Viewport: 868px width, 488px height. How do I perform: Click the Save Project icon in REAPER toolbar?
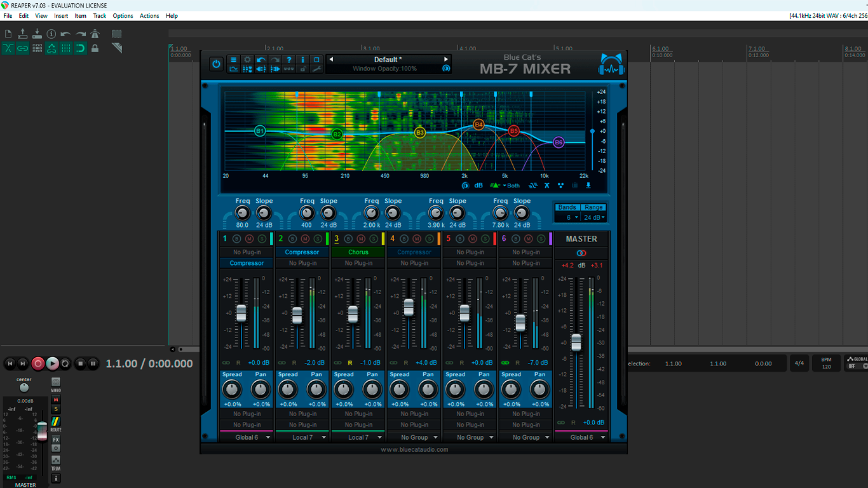pyautogui.click(x=37, y=34)
